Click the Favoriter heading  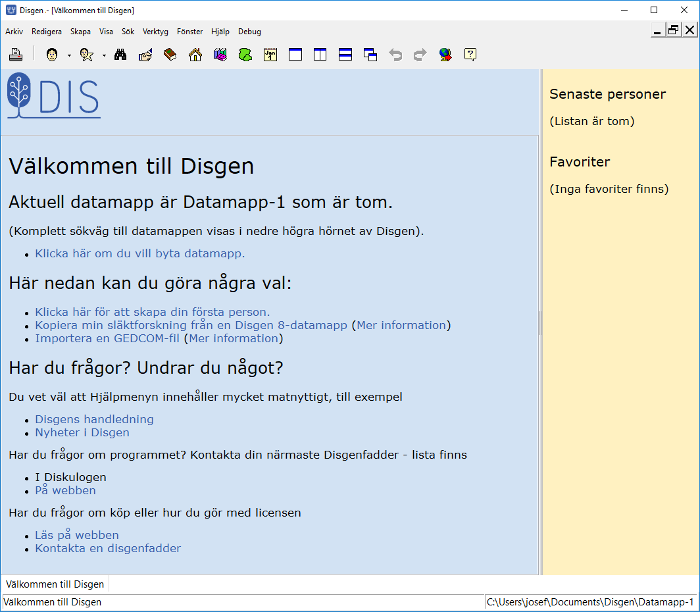click(x=580, y=162)
